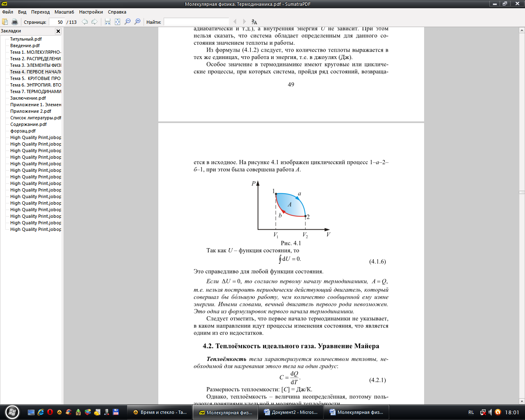The width and height of the screenshot is (525, 420).
Task: Select bookmark Содержание.pdf
Action: (x=29, y=124)
